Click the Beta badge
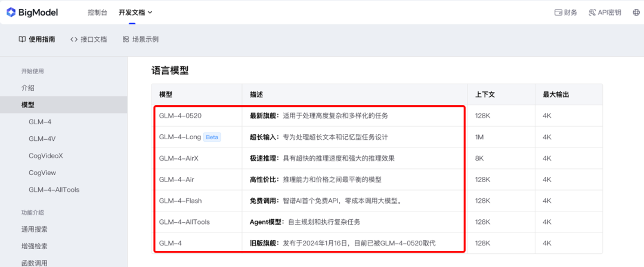 pos(212,137)
